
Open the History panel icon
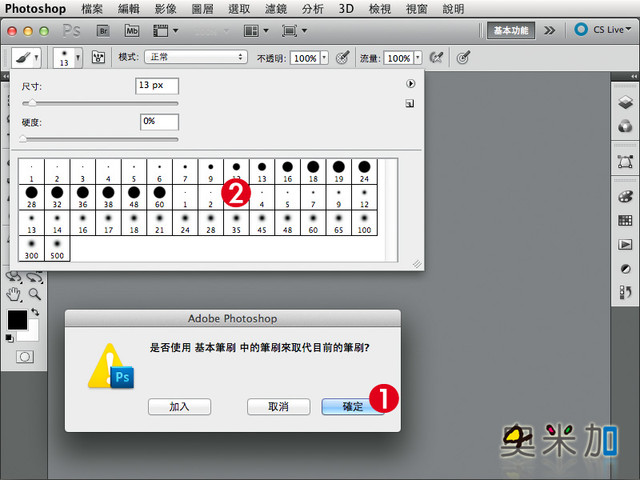coord(625,292)
